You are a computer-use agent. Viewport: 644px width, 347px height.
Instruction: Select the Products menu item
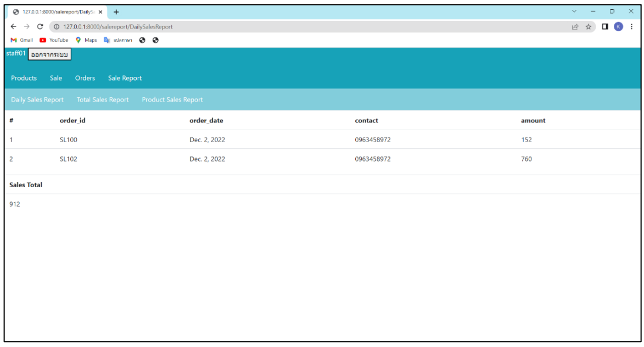point(23,78)
